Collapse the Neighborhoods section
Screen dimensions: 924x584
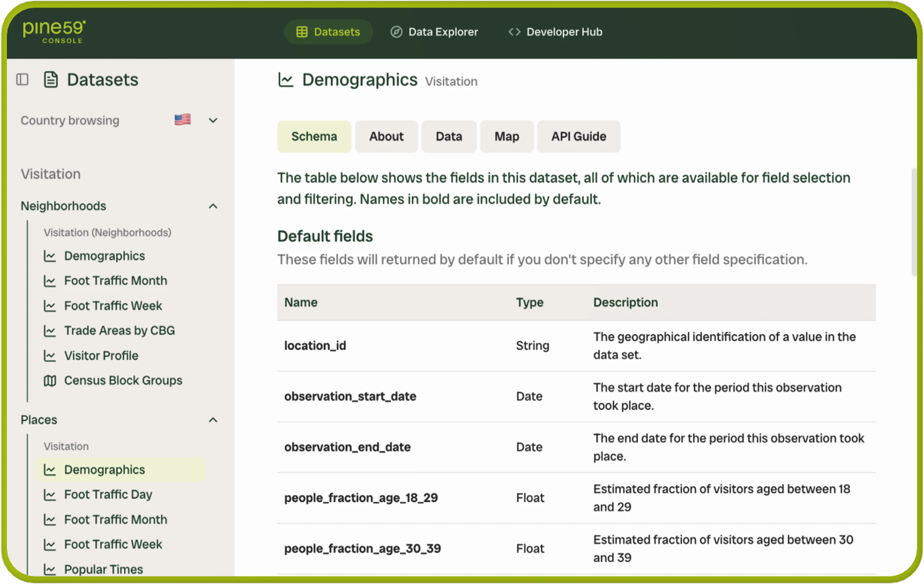click(213, 206)
